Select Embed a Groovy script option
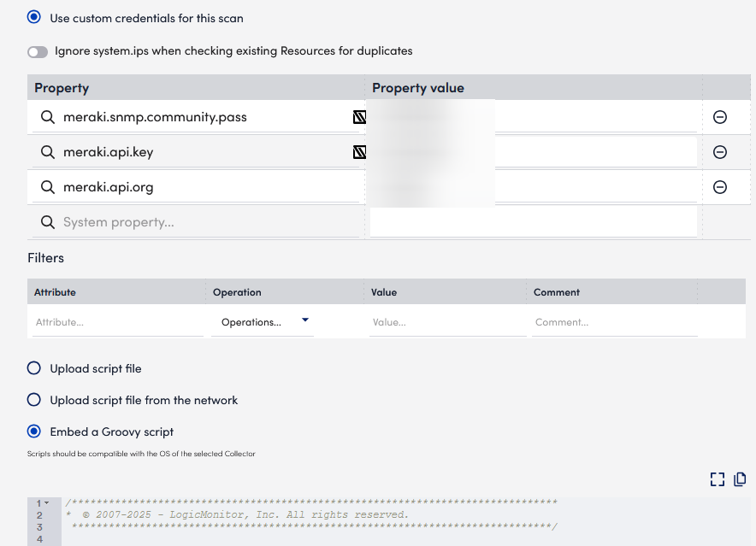 (34, 432)
